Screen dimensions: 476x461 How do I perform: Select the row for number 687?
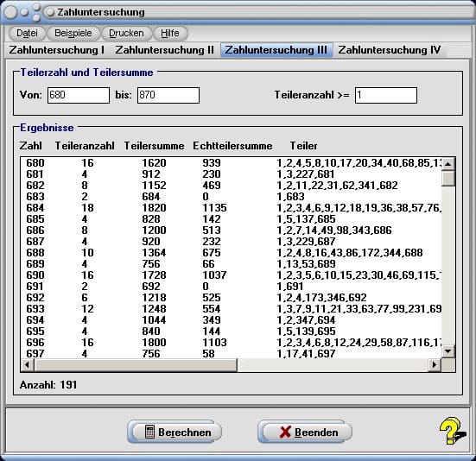coord(232,242)
